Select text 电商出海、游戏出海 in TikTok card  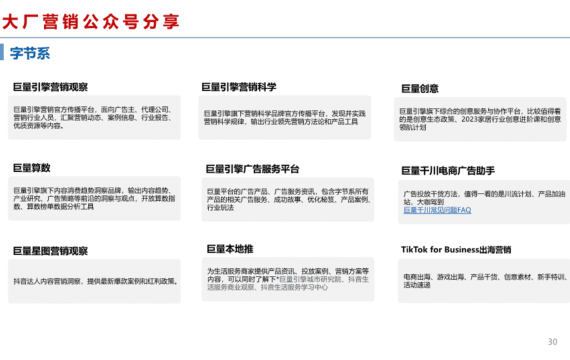pos(434,277)
